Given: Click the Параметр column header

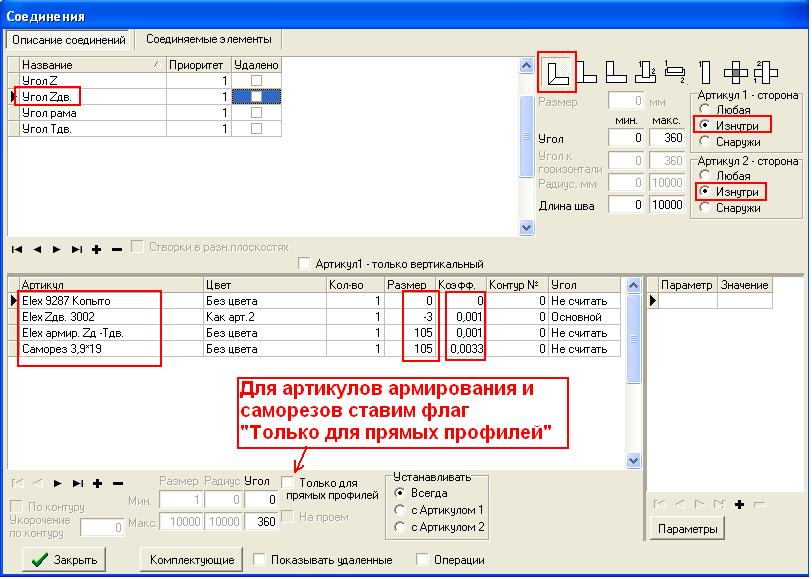Looking at the screenshot, I should point(687,285).
